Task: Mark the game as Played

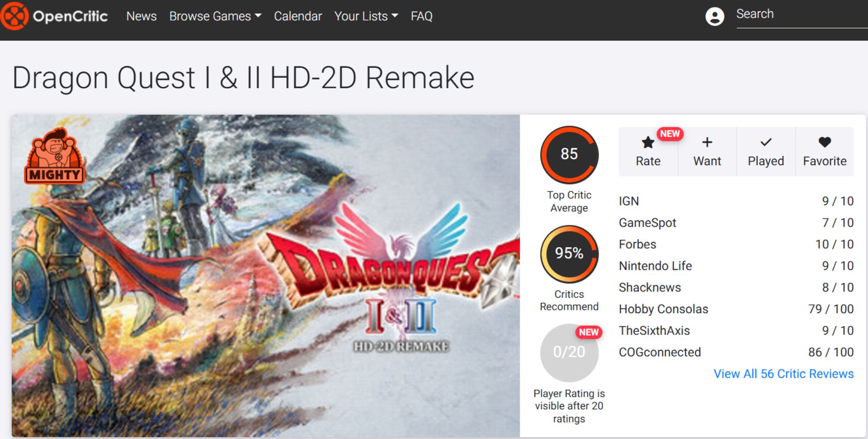Action: [765, 143]
